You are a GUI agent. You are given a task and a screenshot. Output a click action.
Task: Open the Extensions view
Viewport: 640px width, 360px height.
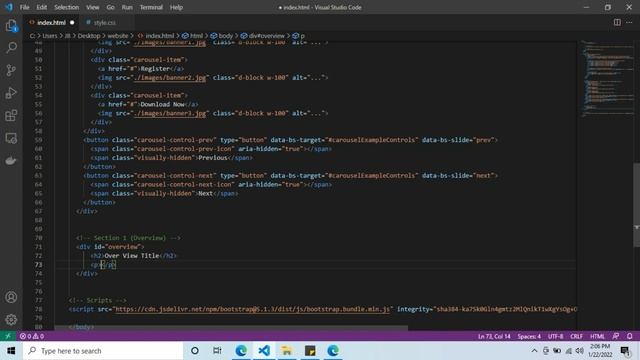point(11,116)
